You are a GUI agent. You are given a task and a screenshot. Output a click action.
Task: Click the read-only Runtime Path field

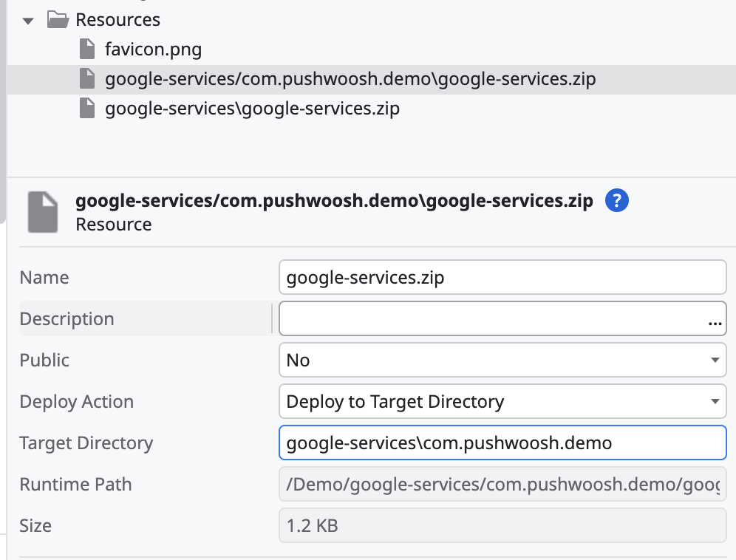[x=502, y=485]
